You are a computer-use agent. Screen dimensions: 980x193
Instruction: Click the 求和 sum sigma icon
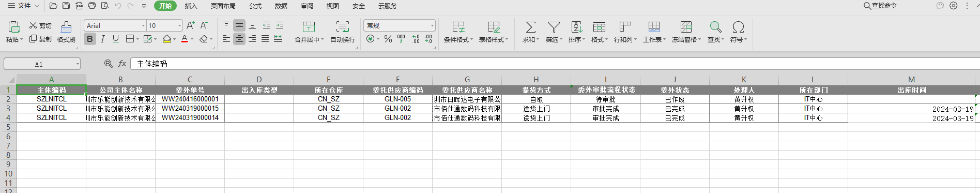(530, 27)
